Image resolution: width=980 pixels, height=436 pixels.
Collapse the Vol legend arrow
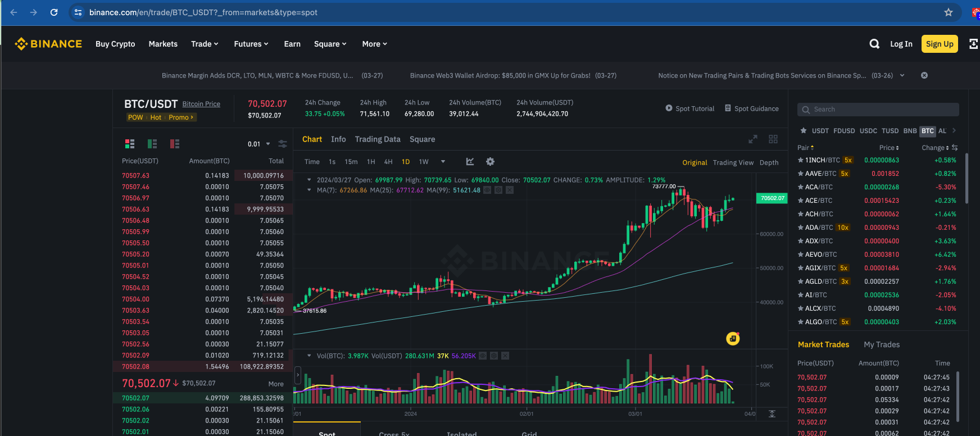click(309, 356)
